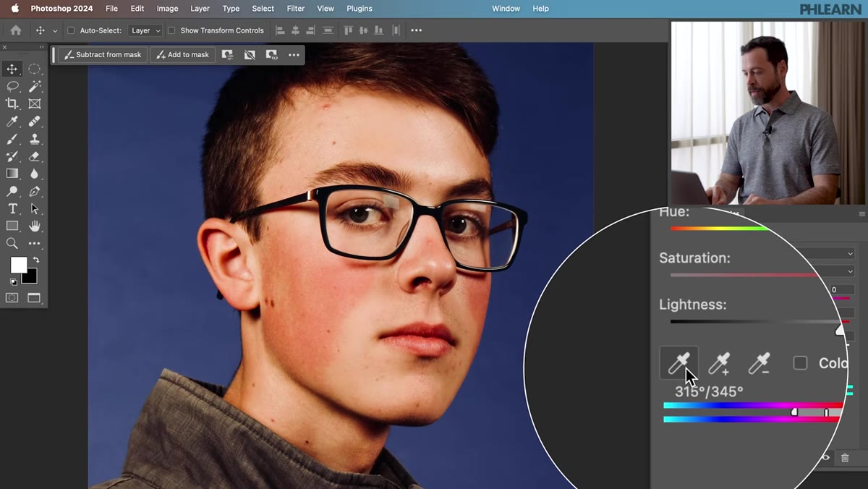Open the Filter menu
Viewport: 868px width, 489px height.
[295, 9]
